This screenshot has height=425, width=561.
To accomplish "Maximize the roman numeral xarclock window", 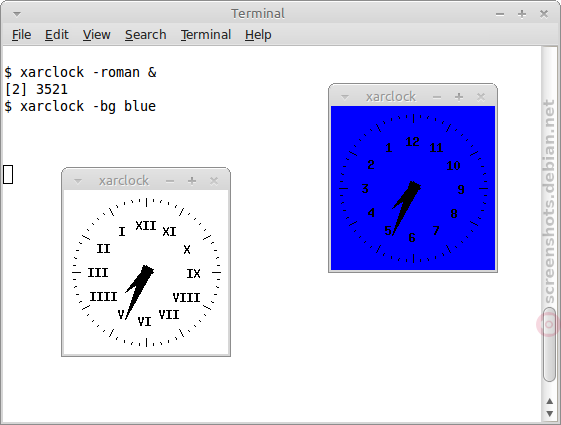I will coord(192,181).
